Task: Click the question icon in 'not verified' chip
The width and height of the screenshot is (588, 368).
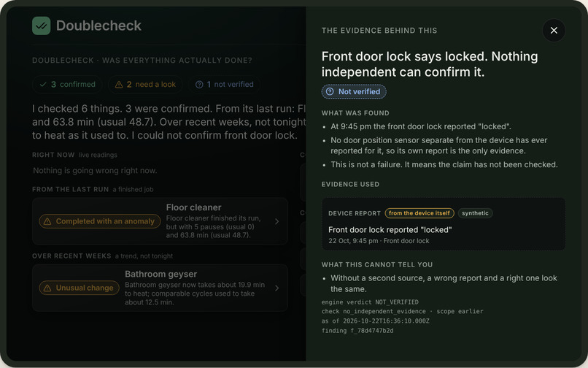Action: pyautogui.click(x=199, y=85)
